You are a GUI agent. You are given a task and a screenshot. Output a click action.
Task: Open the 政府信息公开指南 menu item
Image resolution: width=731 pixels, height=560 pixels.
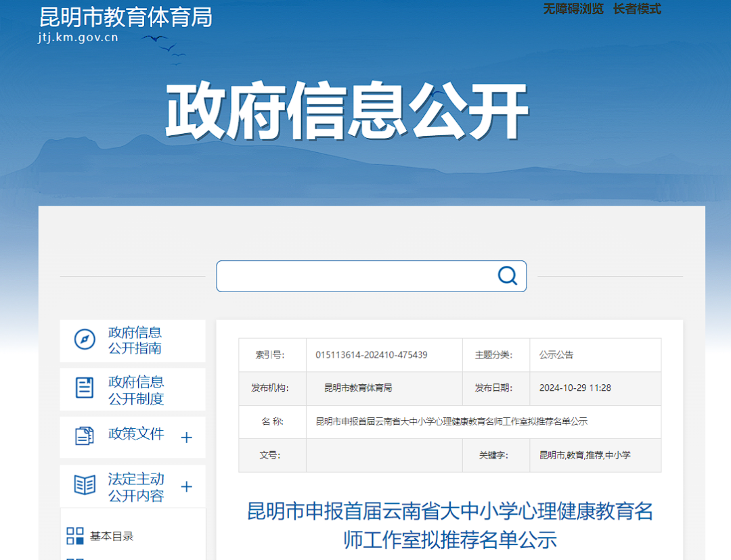tap(135, 340)
